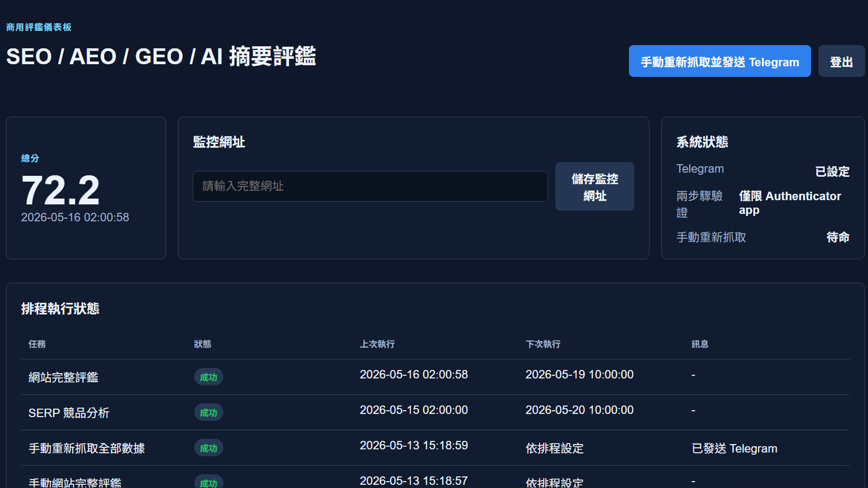Click last run 2026-05-13 15:18:57 cell
The image size is (868, 488).
tap(414, 481)
